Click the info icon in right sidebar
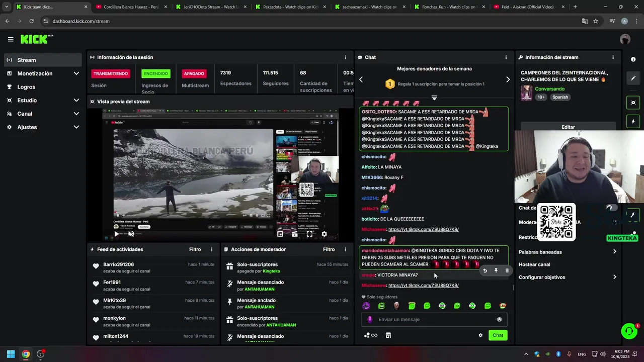The width and height of the screenshot is (644, 362). (x=633, y=59)
